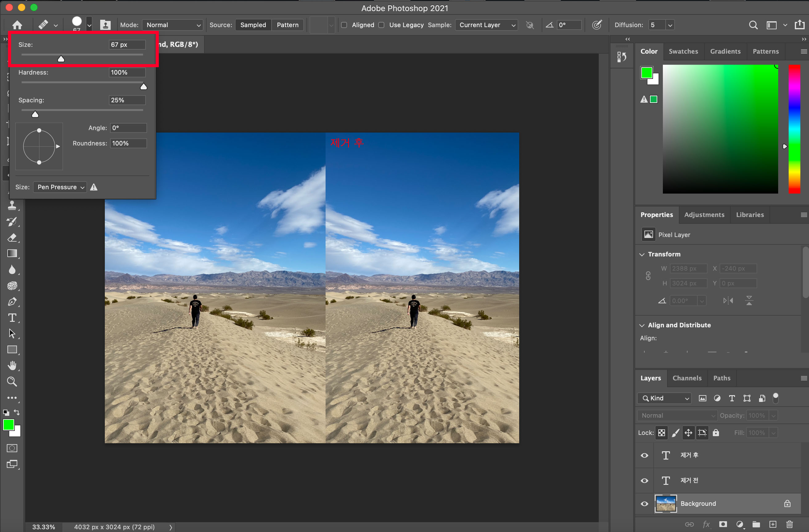The height and width of the screenshot is (532, 809).
Task: Click the delete layer trash icon
Action: [789, 524]
